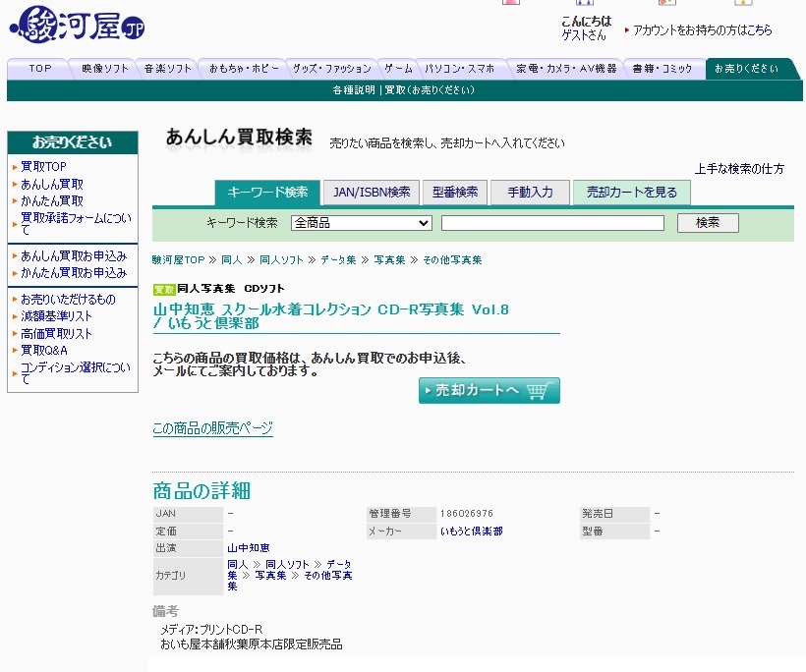Click the その他写真集 breadcrumb link
806x672 pixels.
tap(452, 260)
